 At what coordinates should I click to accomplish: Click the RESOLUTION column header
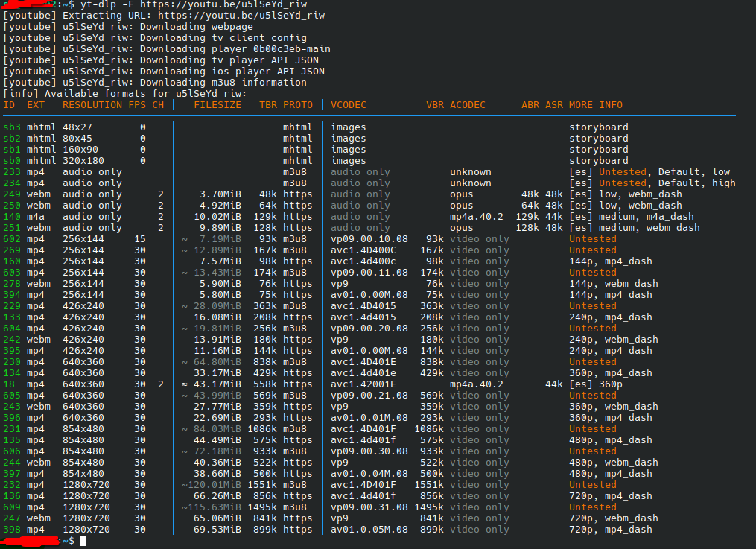92,105
